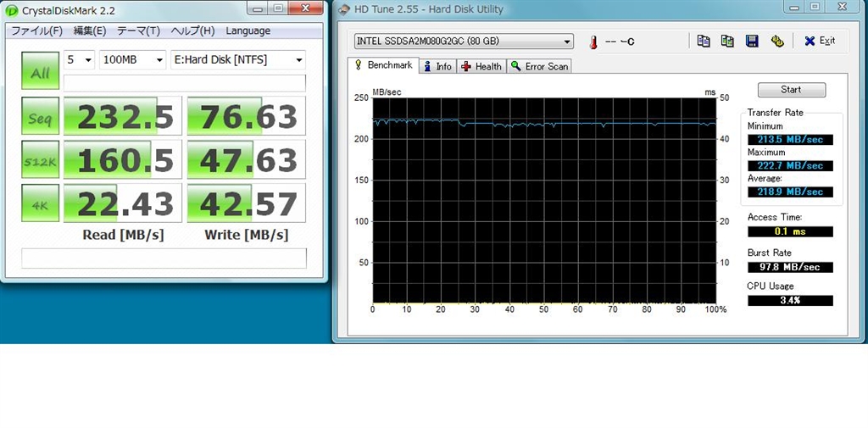Viewport: 868px width, 428px height.
Task: Open the test count dropdown showing 5
Action: pos(79,60)
